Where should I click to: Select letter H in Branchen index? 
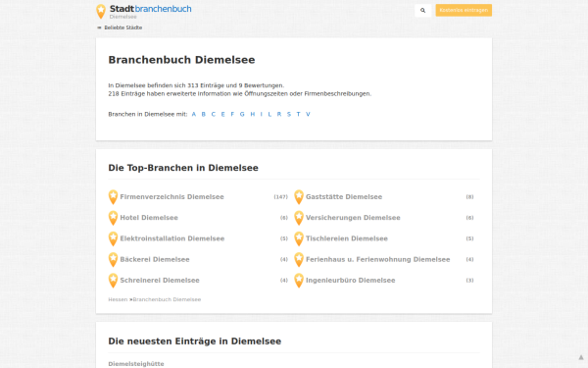point(253,114)
